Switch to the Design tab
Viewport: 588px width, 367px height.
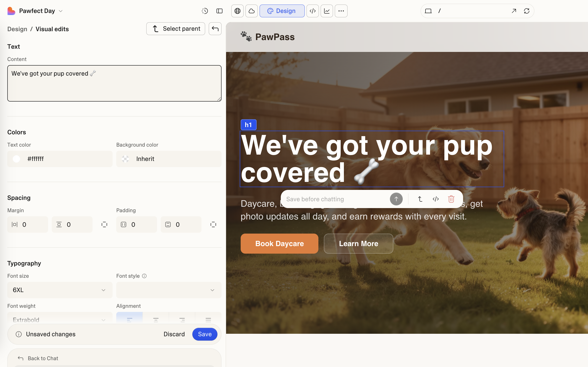pyautogui.click(x=282, y=11)
